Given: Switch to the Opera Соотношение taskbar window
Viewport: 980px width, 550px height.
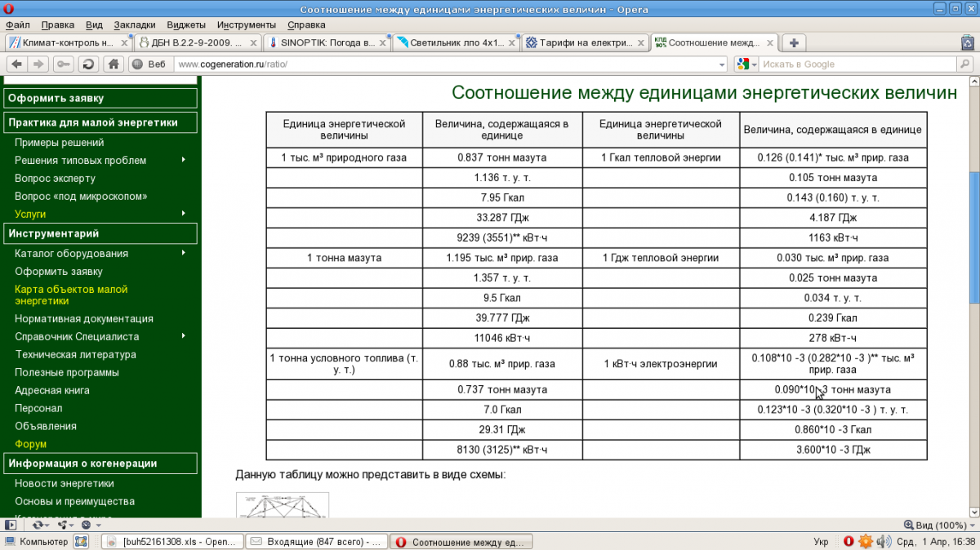Looking at the screenshot, I should pos(461,542).
